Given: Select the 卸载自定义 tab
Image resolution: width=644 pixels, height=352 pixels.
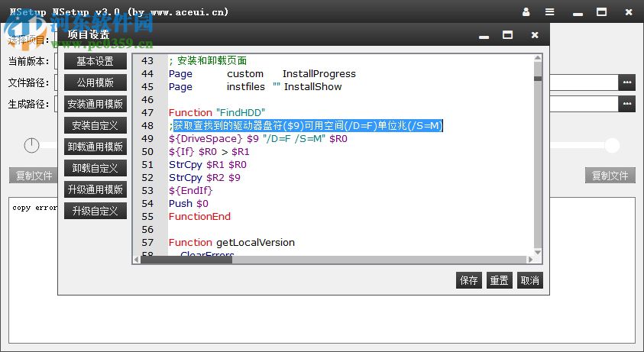Looking at the screenshot, I should point(95,168).
